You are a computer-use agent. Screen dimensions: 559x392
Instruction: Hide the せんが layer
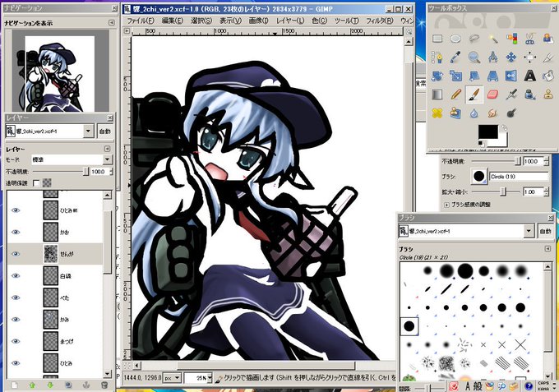16,254
